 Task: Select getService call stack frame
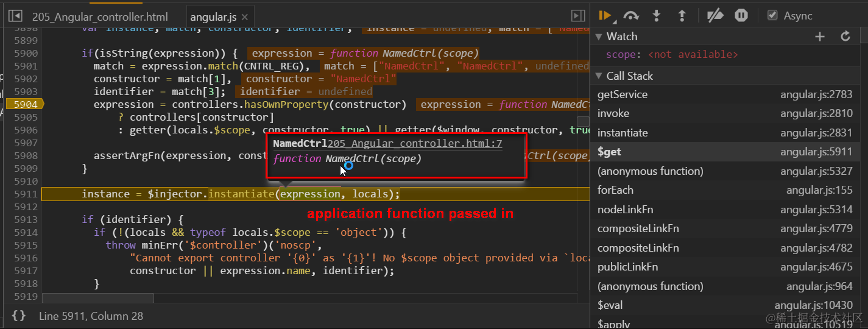[725, 94]
